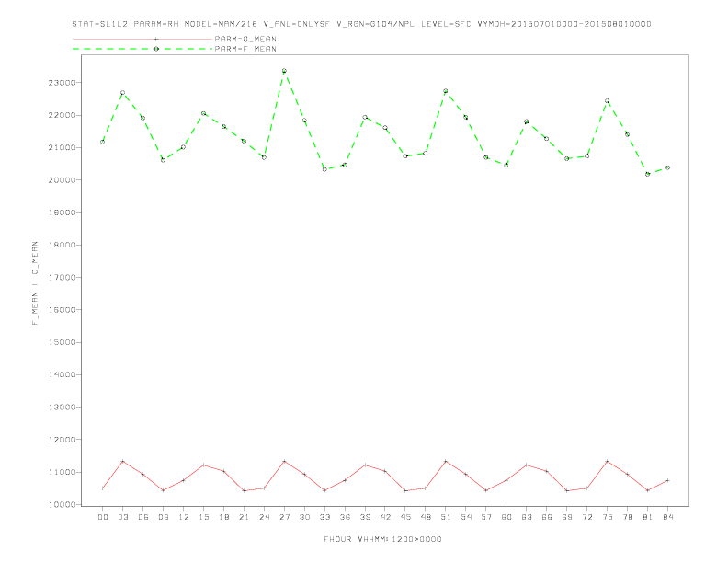Image resolution: width=728 pixels, height=563 pixels.
Task: Click the 39 forecast hour tick label
Action: pyautogui.click(x=365, y=517)
